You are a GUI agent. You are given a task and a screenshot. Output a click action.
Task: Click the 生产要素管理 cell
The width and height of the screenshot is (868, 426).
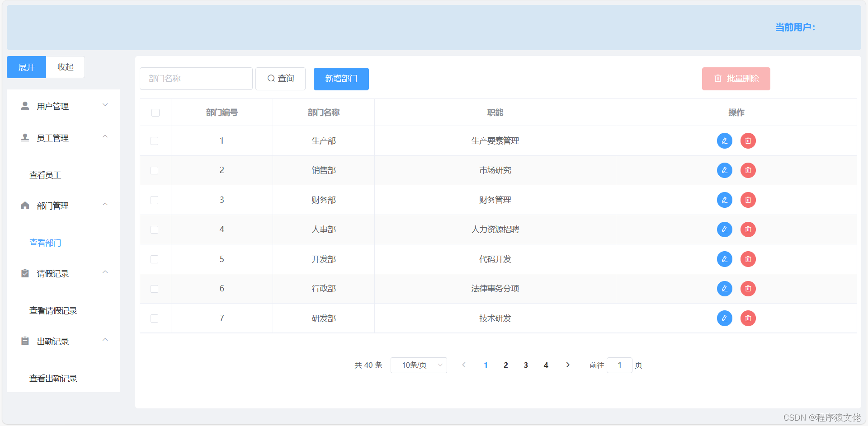pos(495,141)
